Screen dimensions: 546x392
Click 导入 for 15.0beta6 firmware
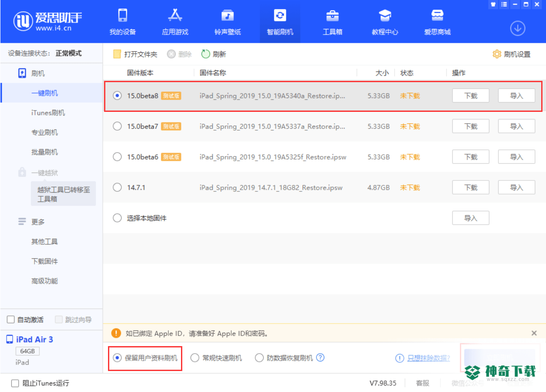pos(516,157)
